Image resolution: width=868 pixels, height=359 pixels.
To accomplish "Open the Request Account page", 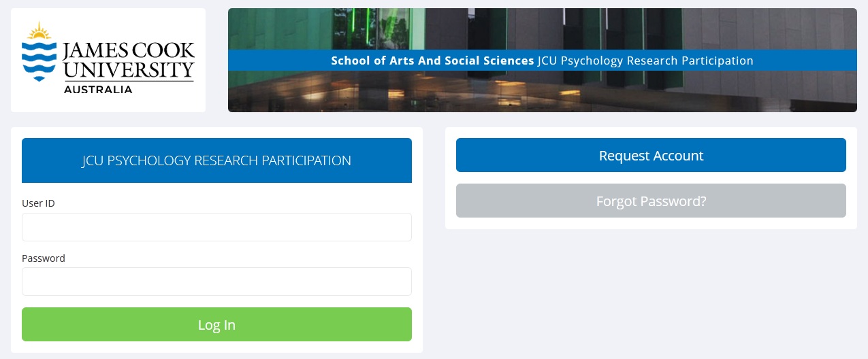I will pyautogui.click(x=651, y=155).
